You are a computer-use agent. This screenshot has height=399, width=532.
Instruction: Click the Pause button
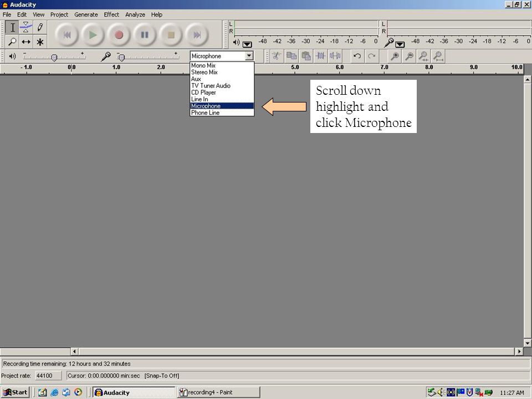(145, 34)
